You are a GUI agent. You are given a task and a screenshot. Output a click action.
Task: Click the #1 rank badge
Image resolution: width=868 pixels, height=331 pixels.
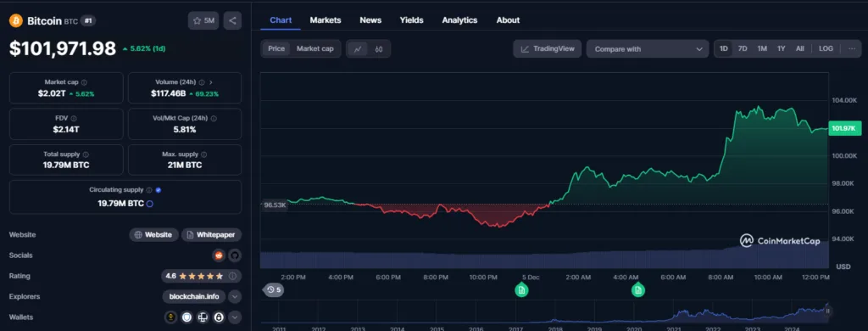point(88,20)
